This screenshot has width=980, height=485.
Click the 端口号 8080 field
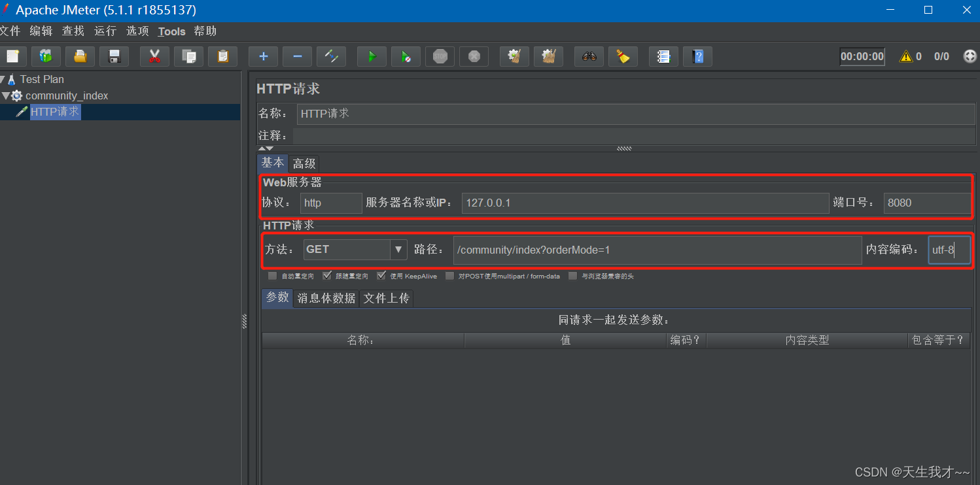coord(927,203)
